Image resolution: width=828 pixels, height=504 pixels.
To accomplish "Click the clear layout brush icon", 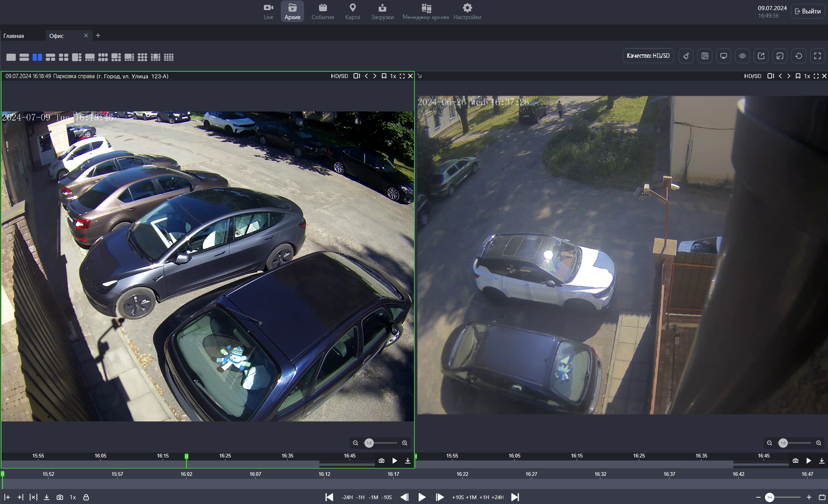I will pyautogui.click(x=686, y=56).
